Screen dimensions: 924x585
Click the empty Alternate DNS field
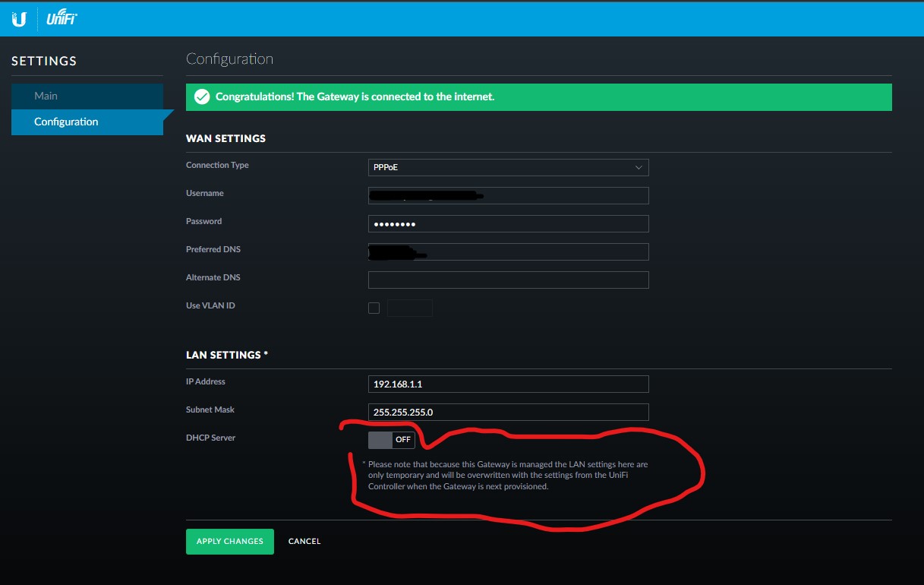coord(508,280)
